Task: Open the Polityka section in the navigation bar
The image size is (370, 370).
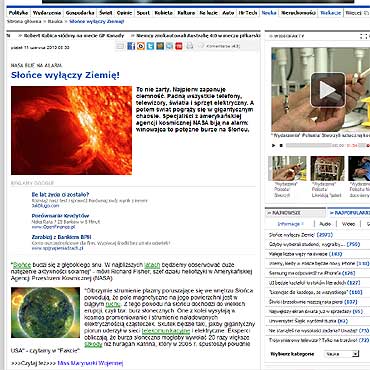Action: point(18,13)
